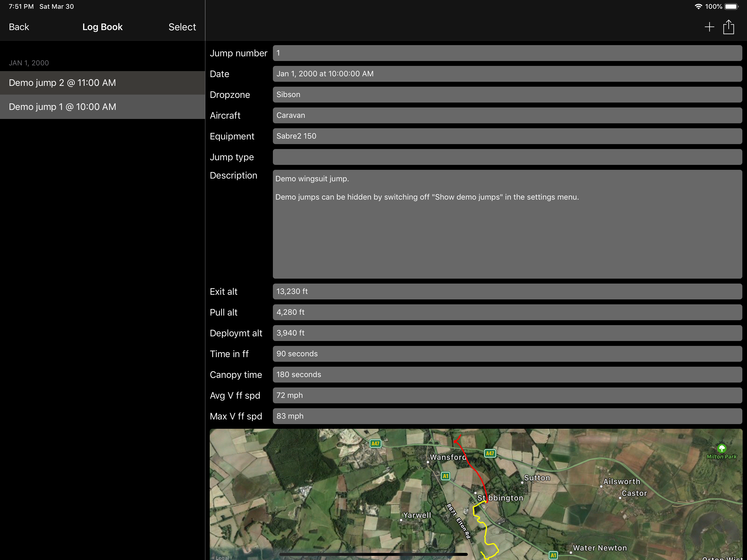The image size is (747, 560).
Task: Edit Max V ff spd field 83 mph
Action: [507, 416]
